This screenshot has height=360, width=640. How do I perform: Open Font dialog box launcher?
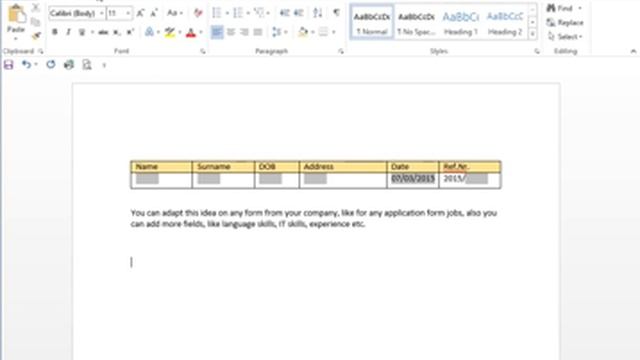click(202, 51)
